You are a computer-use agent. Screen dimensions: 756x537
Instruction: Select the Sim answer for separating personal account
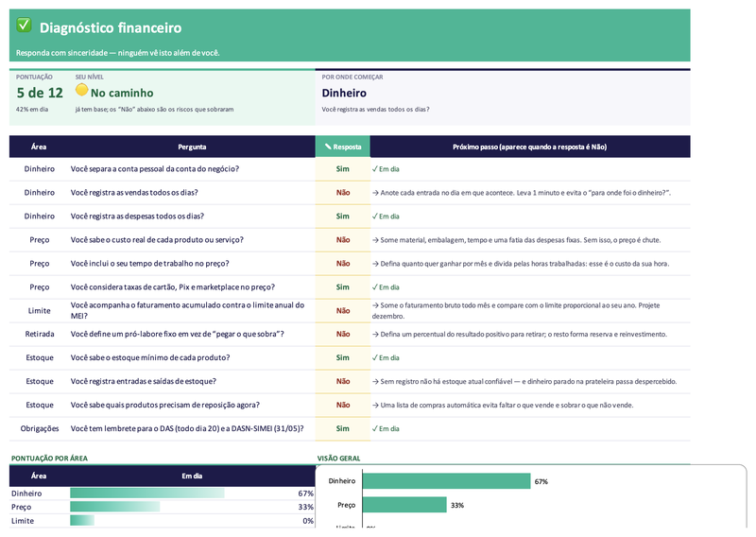(342, 169)
